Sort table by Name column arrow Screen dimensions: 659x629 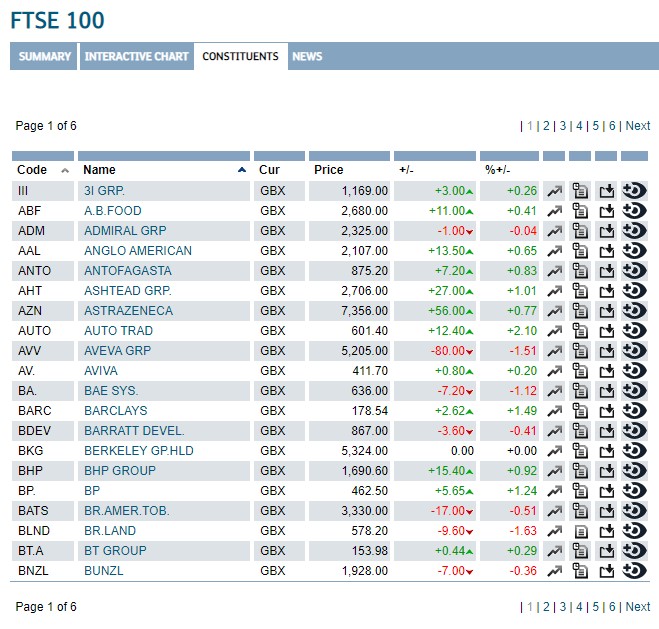[242, 170]
